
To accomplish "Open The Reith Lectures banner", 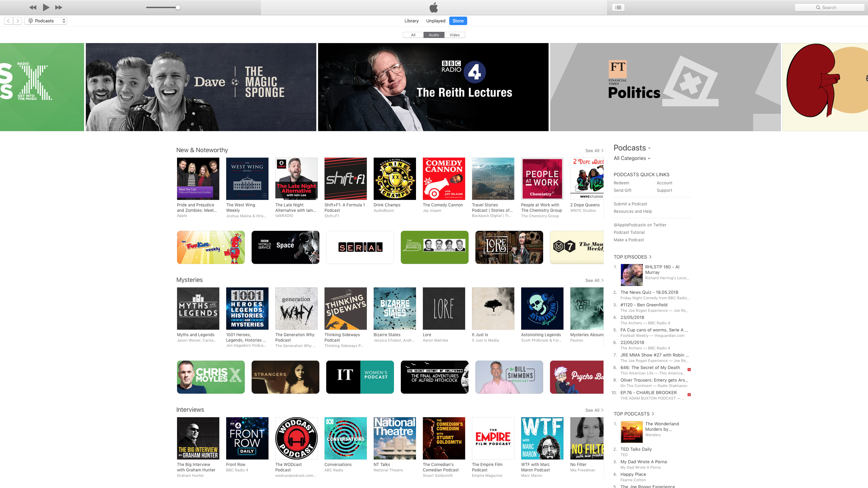I will 433,87.
